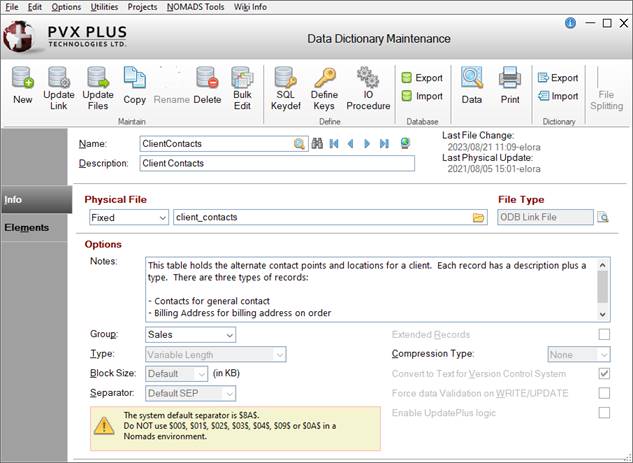The height and width of the screenshot is (463, 633).
Task: Click Import in the Database group
Action: click(422, 96)
